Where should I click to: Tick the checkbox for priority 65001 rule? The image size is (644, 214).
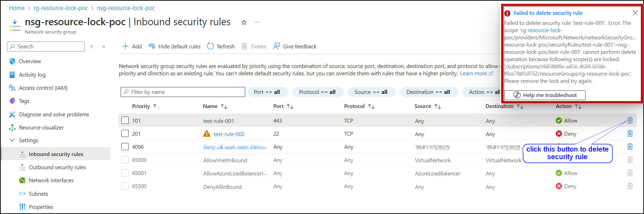point(125,173)
